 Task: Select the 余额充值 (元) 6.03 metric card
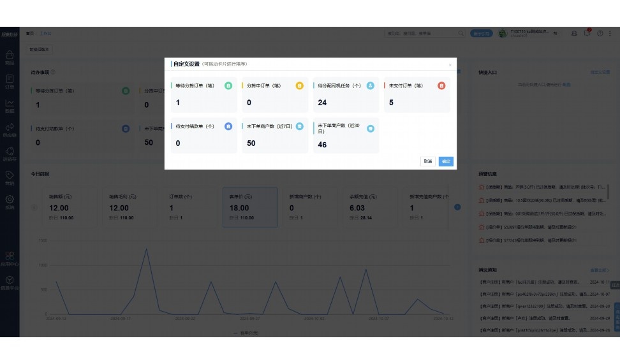370,207
